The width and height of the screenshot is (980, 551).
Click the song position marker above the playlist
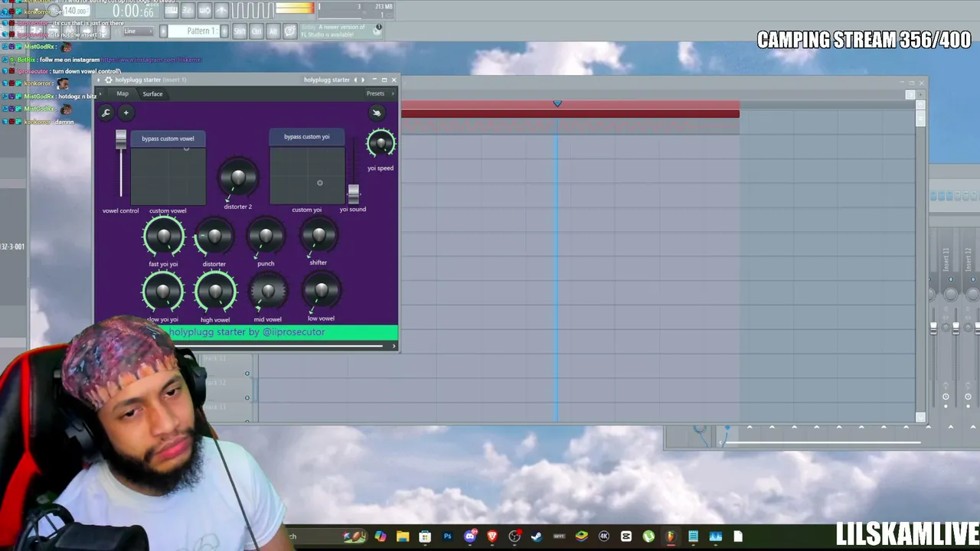pos(557,103)
